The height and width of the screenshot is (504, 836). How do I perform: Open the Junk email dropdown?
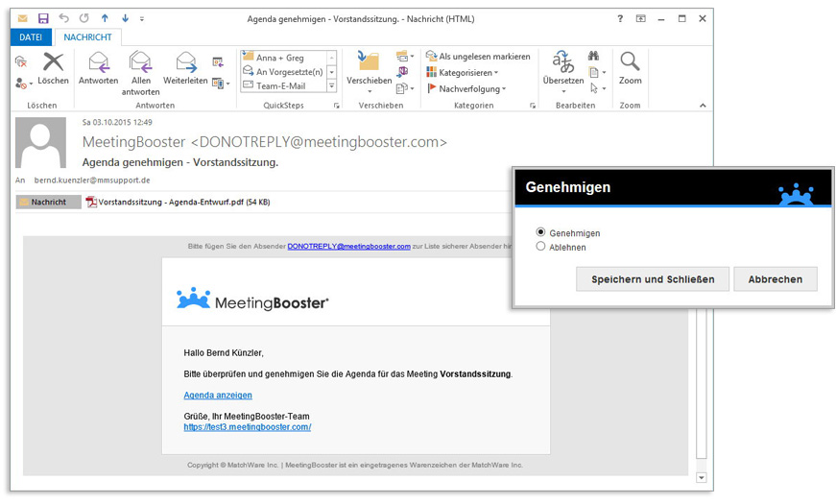coord(23,84)
